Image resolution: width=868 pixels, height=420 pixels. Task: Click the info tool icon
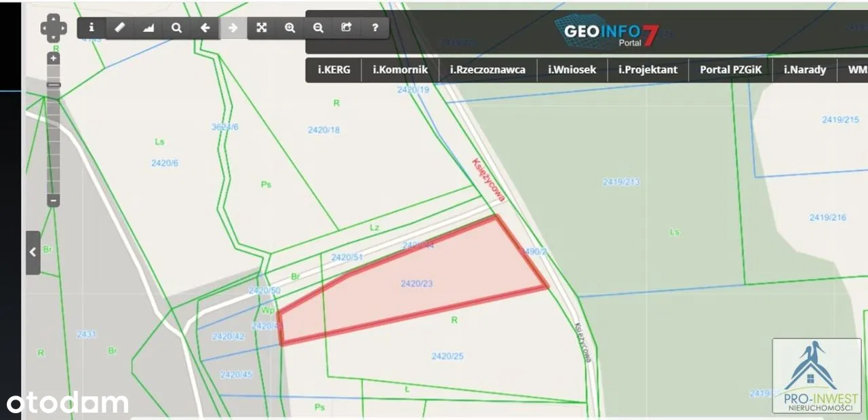pyautogui.click(x=92, y=28)
